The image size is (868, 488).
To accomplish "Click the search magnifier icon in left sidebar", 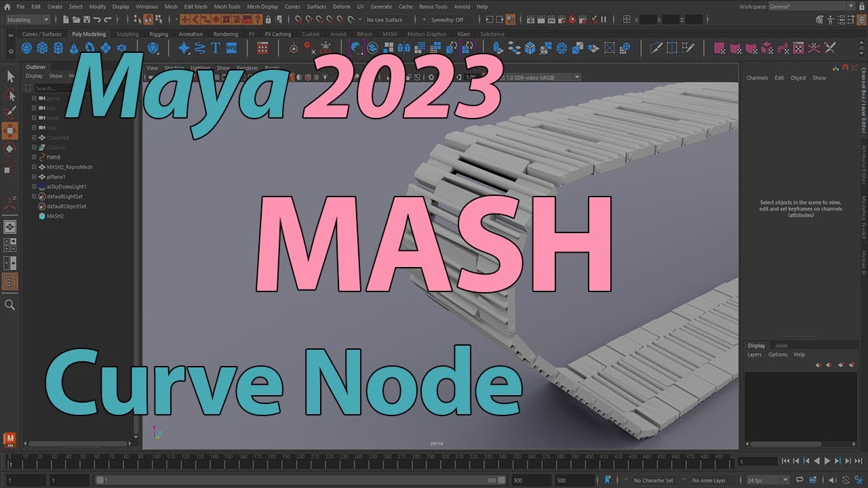I will 10,306.
